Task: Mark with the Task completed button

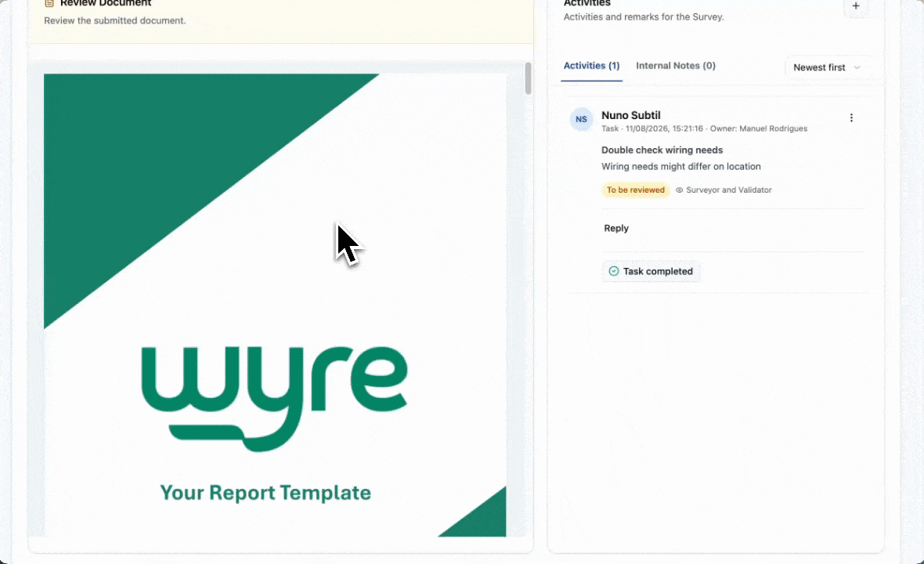Action: point(651,271)
